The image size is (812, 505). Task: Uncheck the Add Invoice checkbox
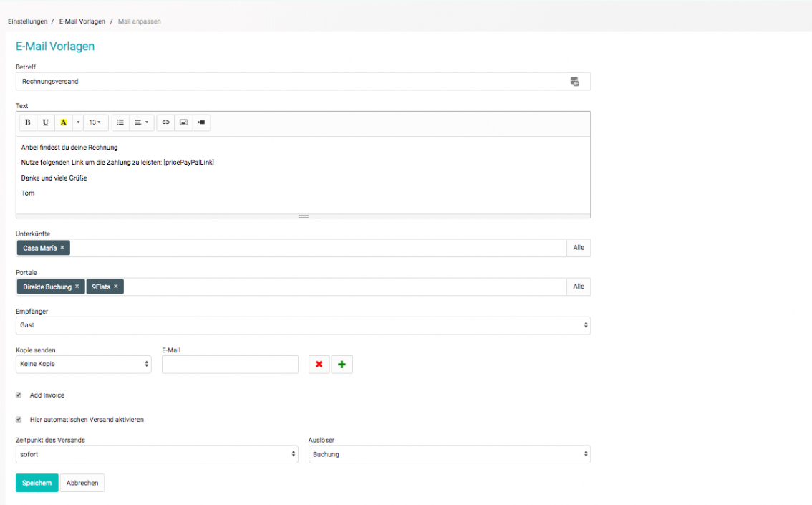(x=19, y=395)
